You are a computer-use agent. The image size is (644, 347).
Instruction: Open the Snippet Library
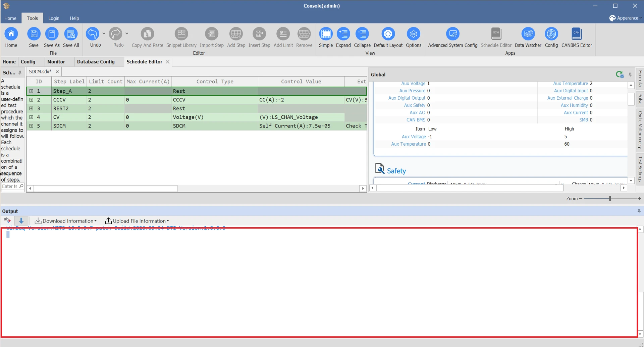(181, 34)
